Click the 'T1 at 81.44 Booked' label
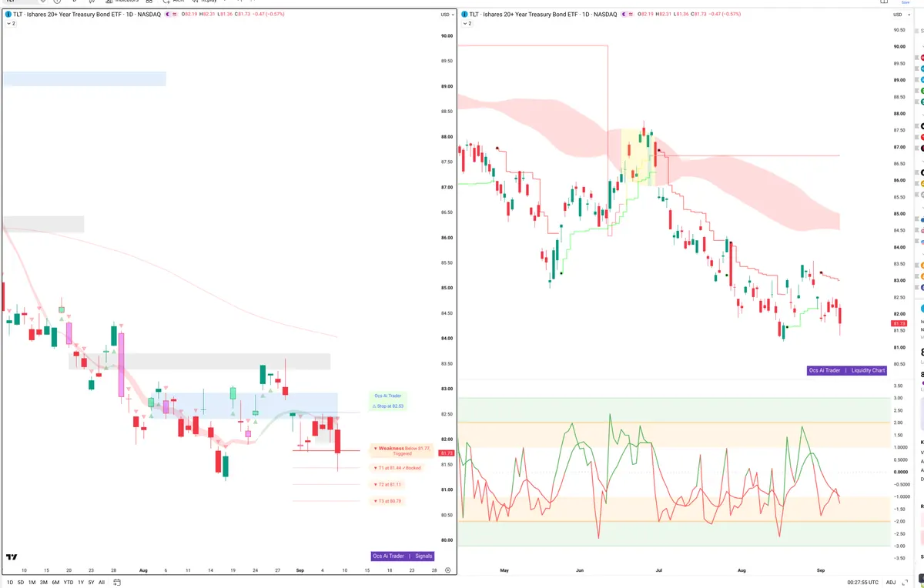 (x=397, y=467)
